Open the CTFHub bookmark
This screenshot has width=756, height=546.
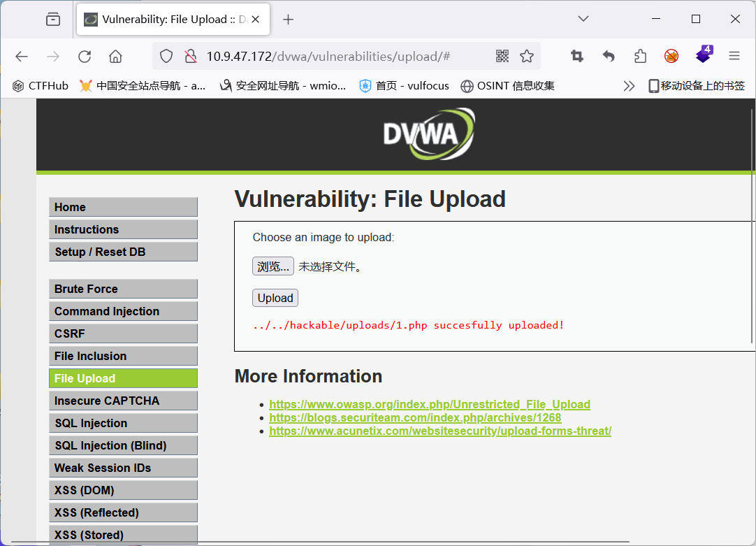point(41,86)
